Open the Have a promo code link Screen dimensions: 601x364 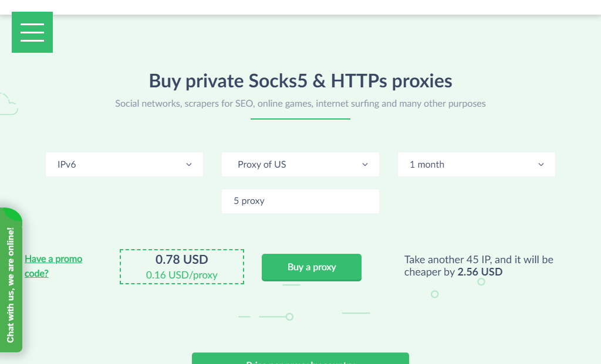click(x=53, y=266)
